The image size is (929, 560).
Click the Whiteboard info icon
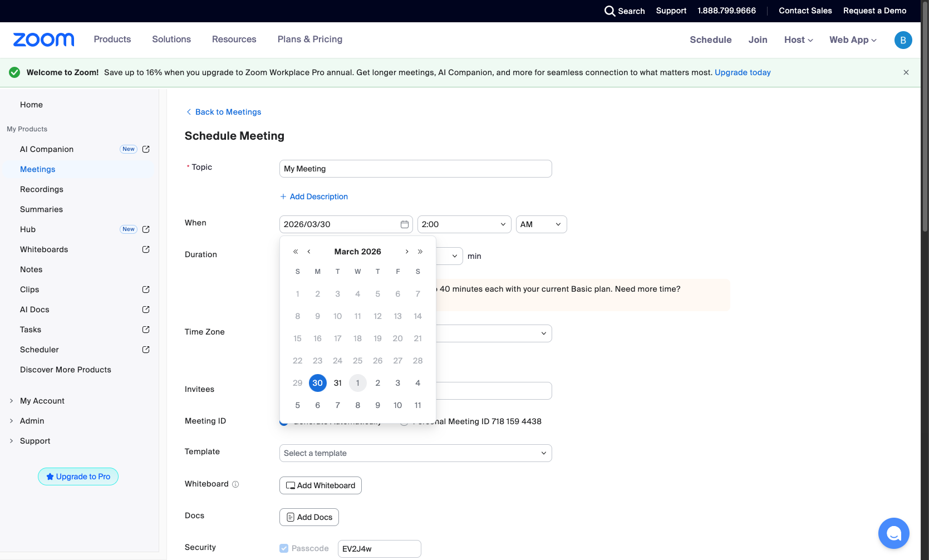click(x=235, y=484)
